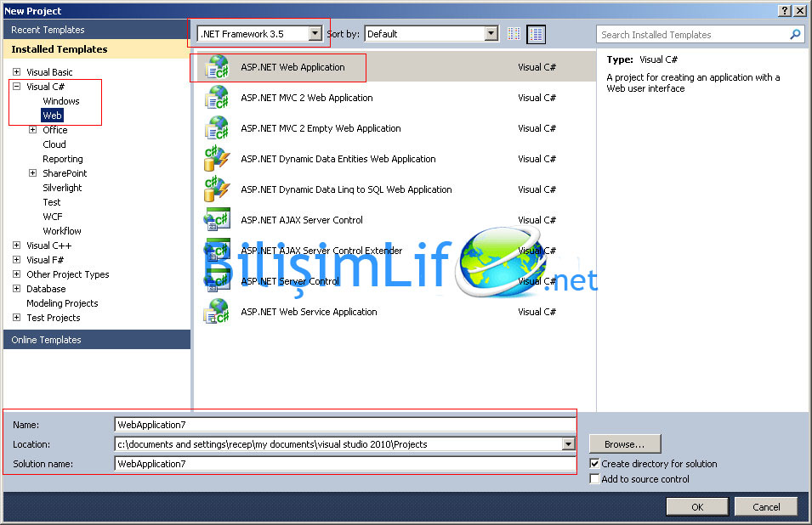Enable Add to source control checkbox
Screen dimensions: 812x525
point(594,479)
